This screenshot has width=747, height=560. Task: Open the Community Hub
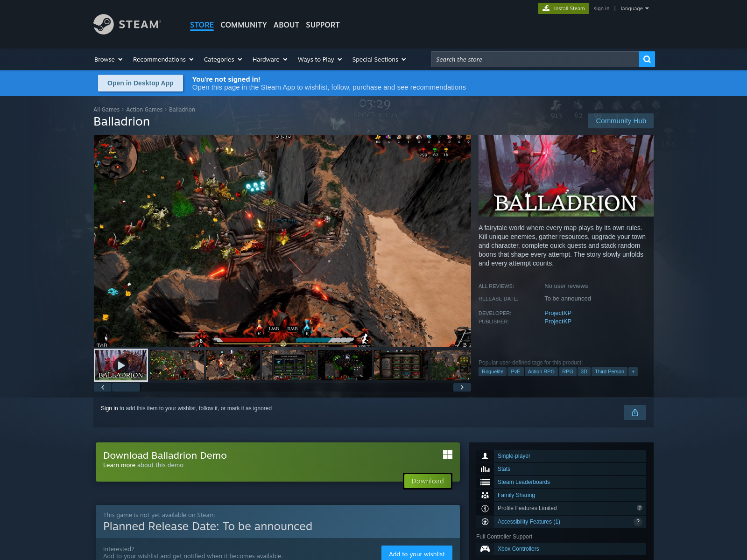point(621,121)
